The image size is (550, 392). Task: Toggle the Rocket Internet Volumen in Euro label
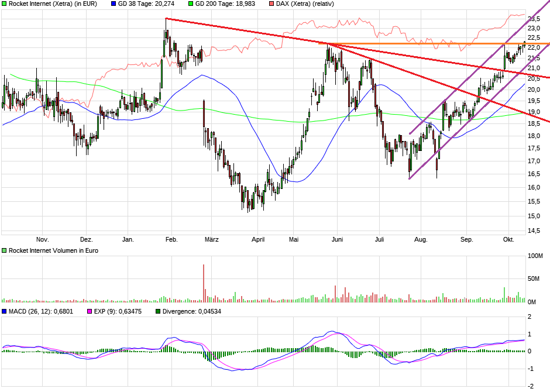(x=53, y=250)
